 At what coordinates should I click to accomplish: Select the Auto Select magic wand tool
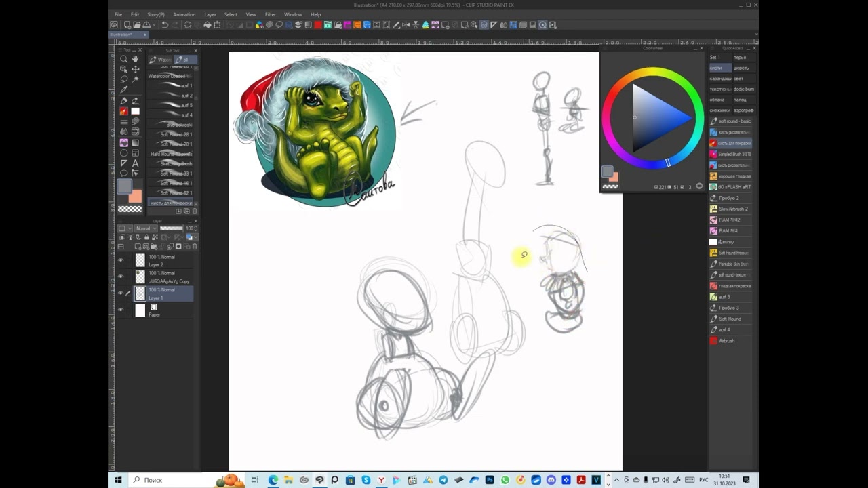pyautogui.click(x=135, y=79)
